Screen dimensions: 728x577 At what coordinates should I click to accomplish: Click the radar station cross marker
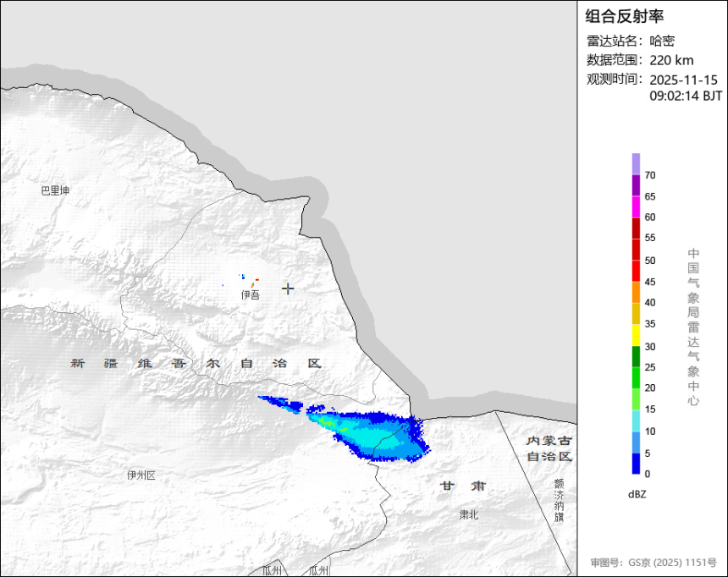(288, 288)
